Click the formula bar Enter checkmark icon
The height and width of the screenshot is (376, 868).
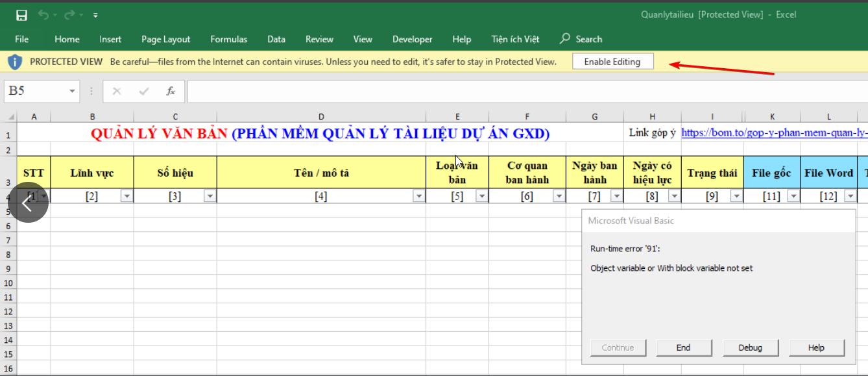pyautogui.click(x=144, y=92)
